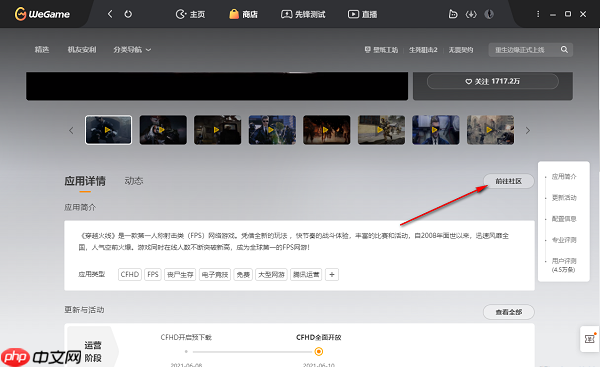Click the 前往社区 community button

click(x=509, y=181)
